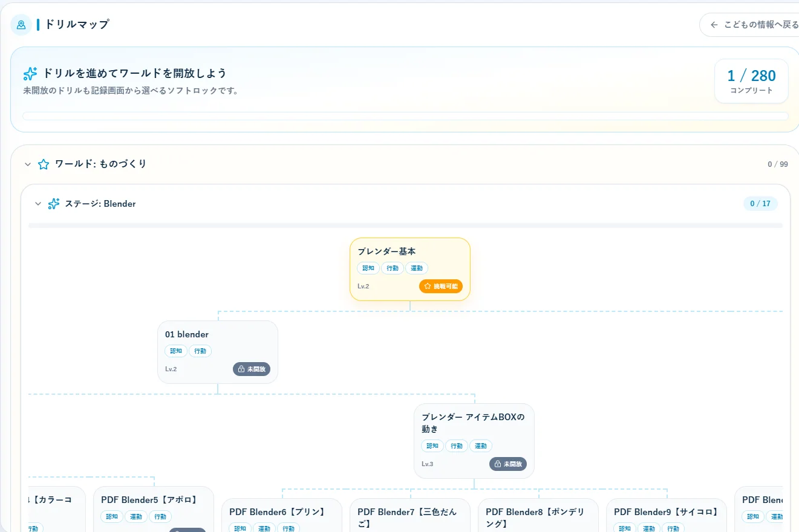Collapse the ステージ: Blender chevron
The image size is (799, 532).
38,204
